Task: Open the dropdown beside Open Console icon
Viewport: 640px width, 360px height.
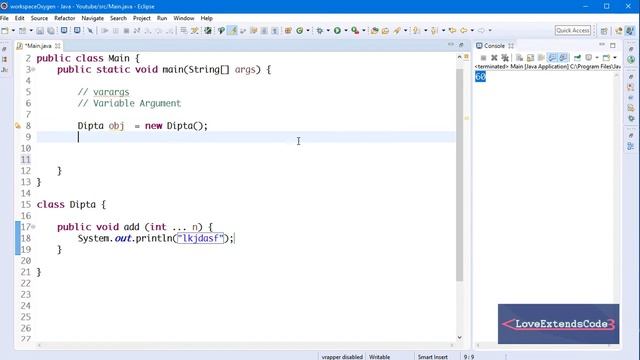Action: pos(615,58)
